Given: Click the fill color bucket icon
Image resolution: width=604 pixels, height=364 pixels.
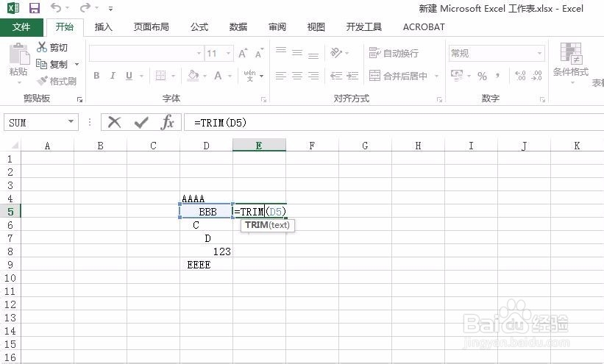Looking at the screenshot, I should [x=193, y=76].
